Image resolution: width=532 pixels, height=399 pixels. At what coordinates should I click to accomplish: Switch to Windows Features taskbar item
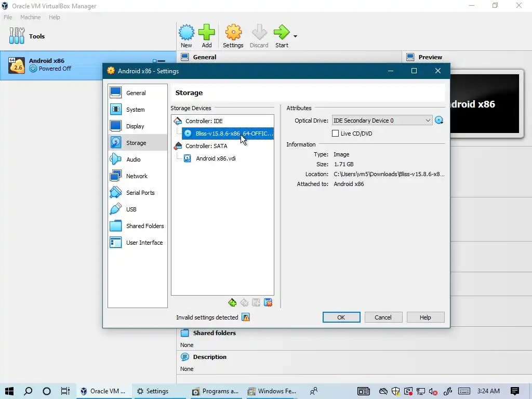coord(272,391)
